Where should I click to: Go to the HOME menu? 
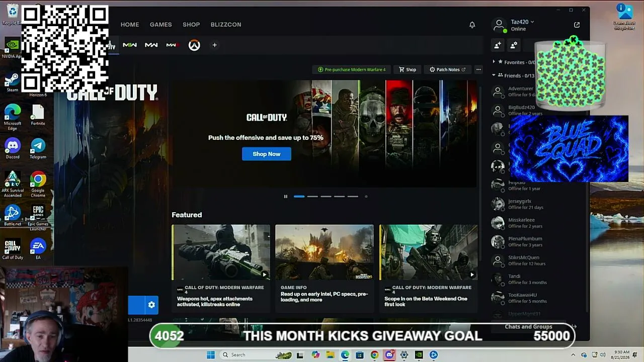130,25
